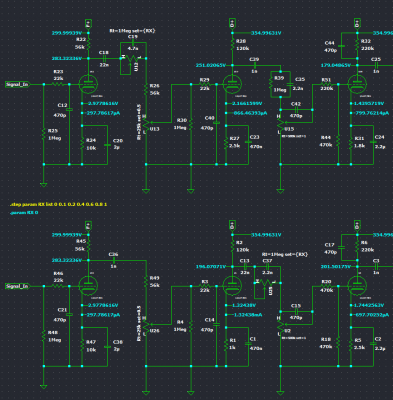Click the 299.99939V voltage label at top

click(x=67, y=33)
